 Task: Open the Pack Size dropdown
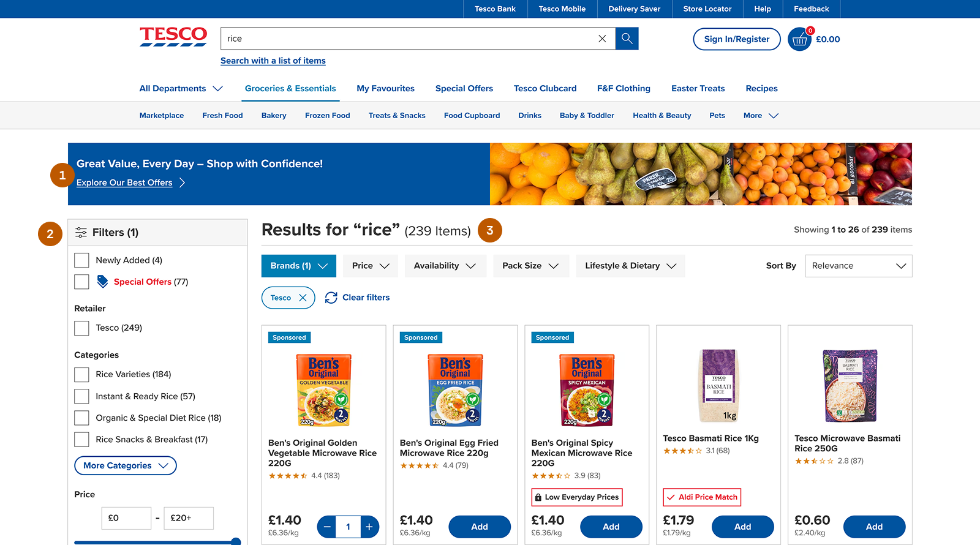pyautogui.click(x=530, y=266)
